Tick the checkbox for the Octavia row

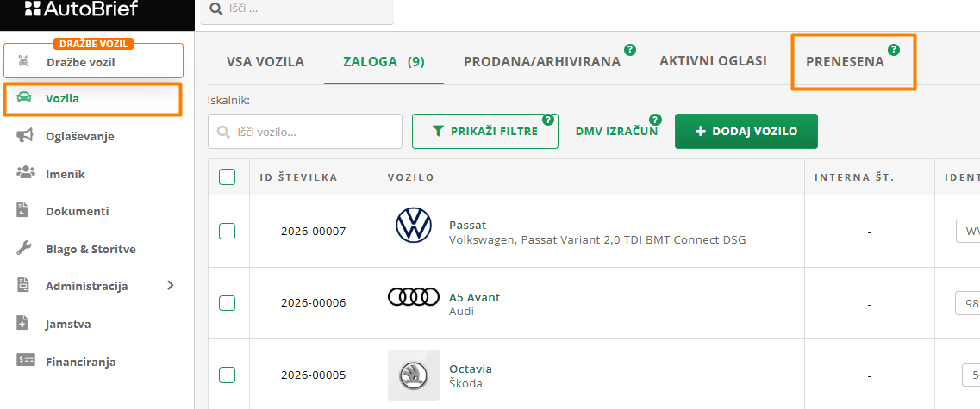click(x=228, y=375)
